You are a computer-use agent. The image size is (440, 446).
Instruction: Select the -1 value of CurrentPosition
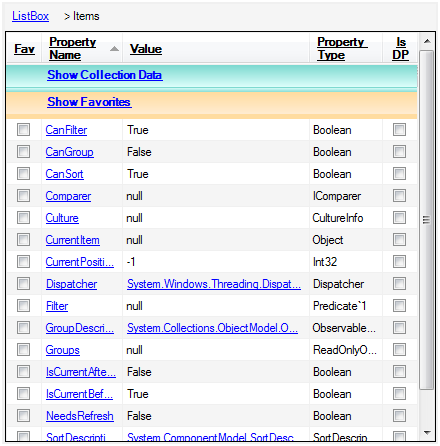[x=131, y=262]
